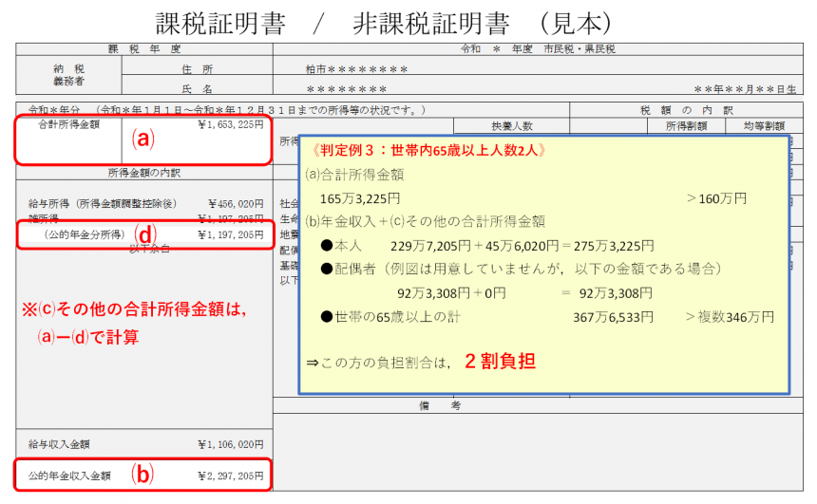
Task: Click the threshold '>160万円'
Action: tap(716, 199)
